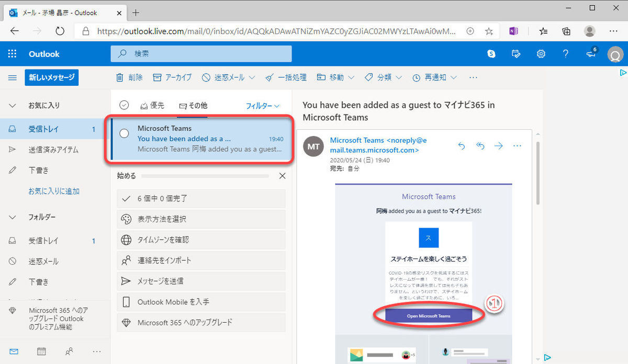The width and height of the screenshot is (628, 364).
Task: Click Get Outlook Mobile item
Action: pos(201,302)
